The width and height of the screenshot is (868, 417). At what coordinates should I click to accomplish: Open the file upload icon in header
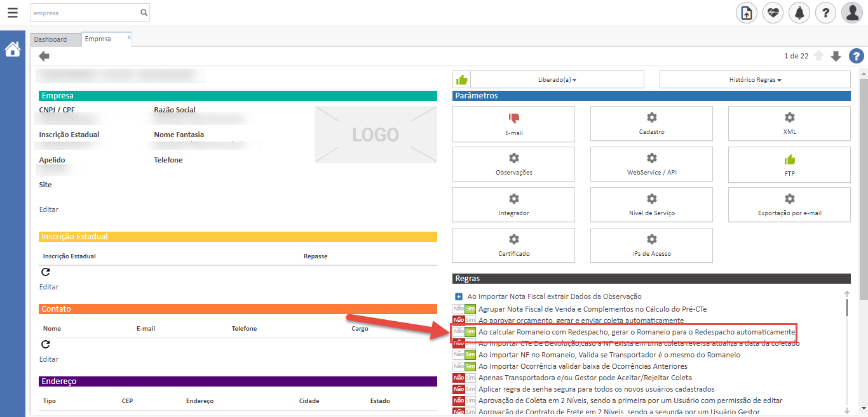point(747,12)
